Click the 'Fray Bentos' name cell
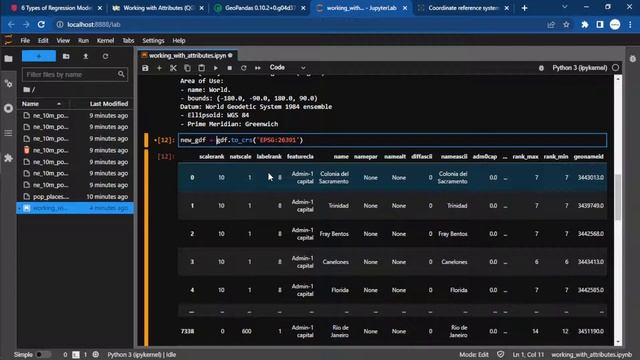640x360 pixels. pos(334,234)
